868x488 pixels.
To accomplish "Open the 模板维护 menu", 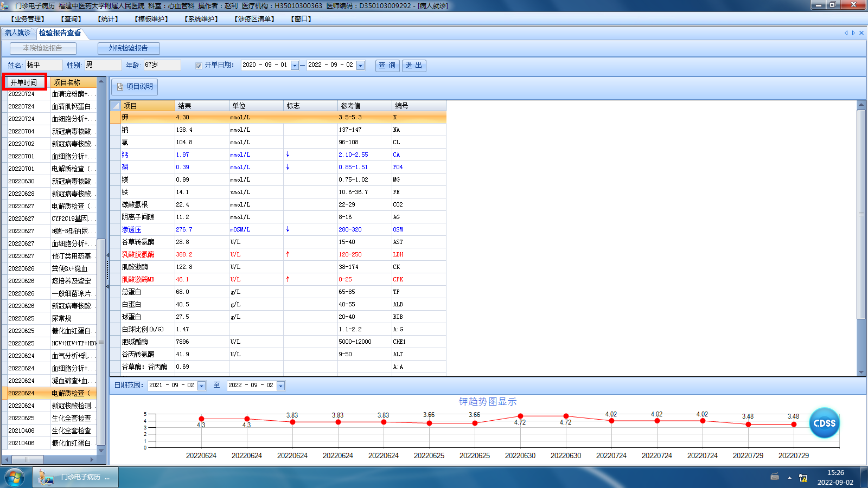I will point(151,19).
